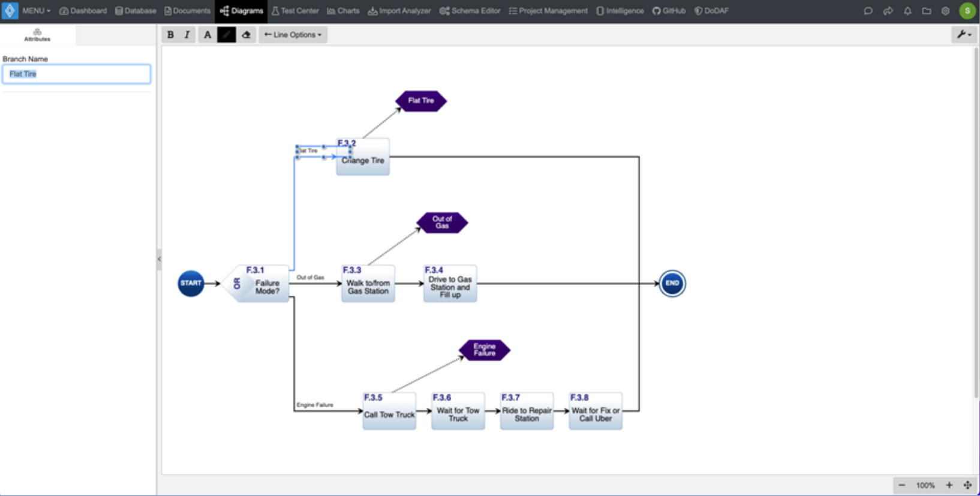Open the Import Analyzer
The height and width of the screenshot is (496, 980).
399,11
